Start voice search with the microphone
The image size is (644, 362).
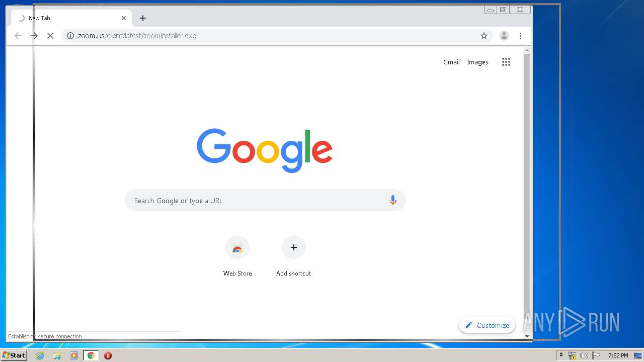[393, 200]
